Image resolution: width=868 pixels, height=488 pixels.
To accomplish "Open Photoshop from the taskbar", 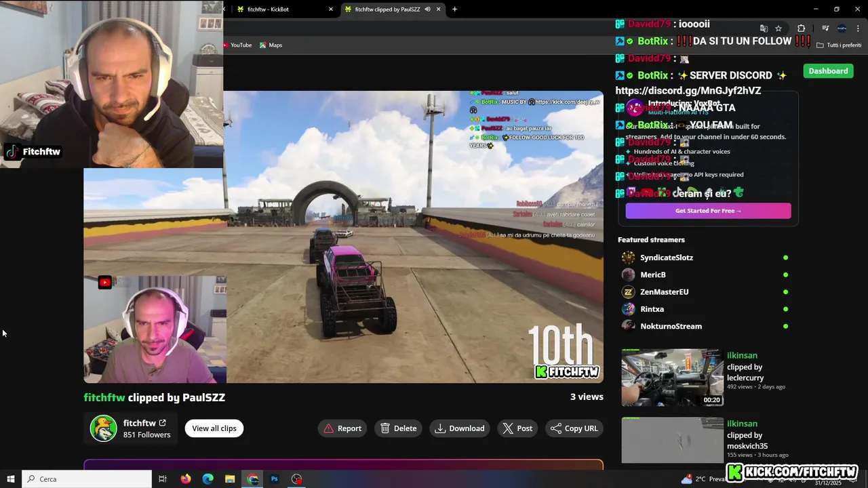I will pyautogui.click(x=275, y=479).
